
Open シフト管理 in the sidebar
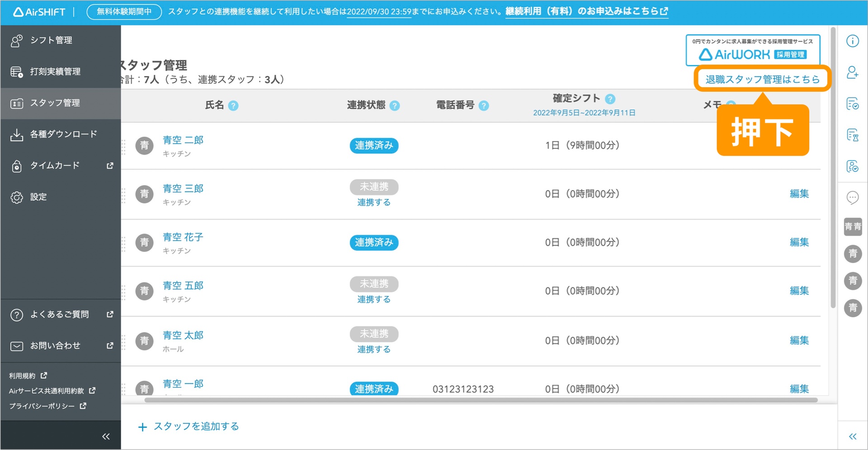tap(51, 40)
